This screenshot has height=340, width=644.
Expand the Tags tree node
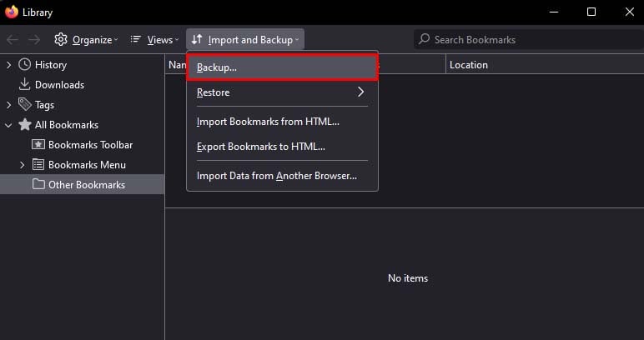click(9, 105)
